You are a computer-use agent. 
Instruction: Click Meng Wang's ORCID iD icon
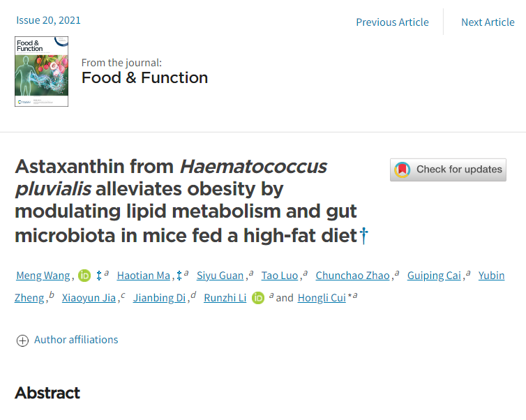tap(84, 276)
